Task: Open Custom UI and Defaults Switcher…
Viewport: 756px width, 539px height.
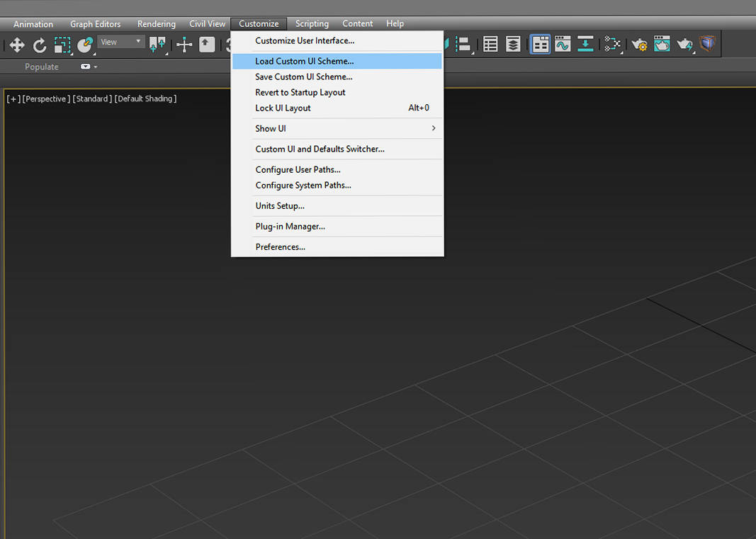Action: pyautogui.click(x=337, y=149)
